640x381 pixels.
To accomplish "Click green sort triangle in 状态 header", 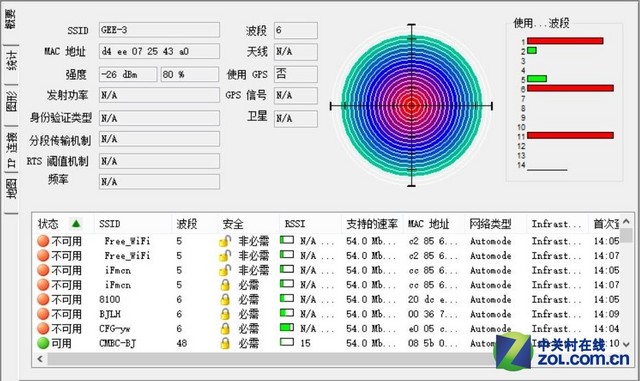I will [76, 223].
